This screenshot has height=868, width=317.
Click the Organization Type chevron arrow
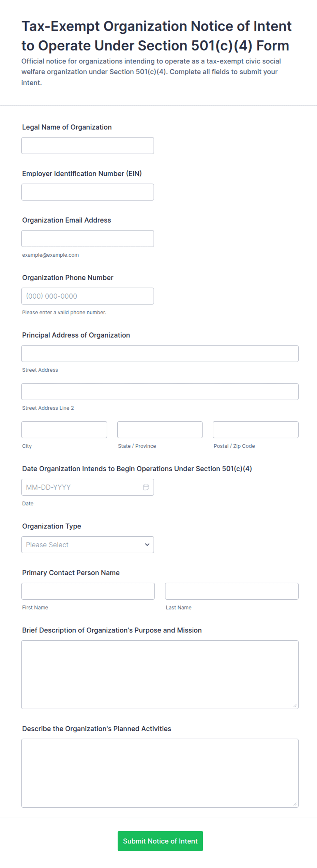tap(147, 545)
